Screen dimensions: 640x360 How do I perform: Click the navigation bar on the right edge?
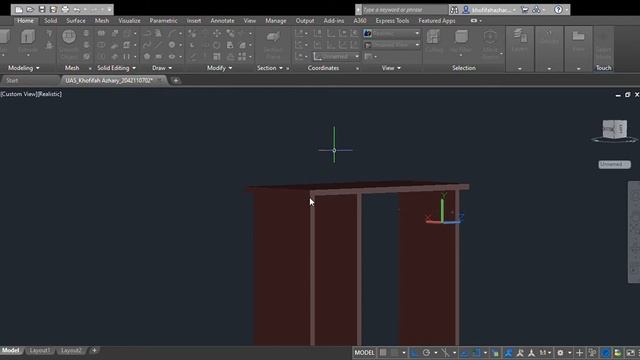tap(634, 232)
